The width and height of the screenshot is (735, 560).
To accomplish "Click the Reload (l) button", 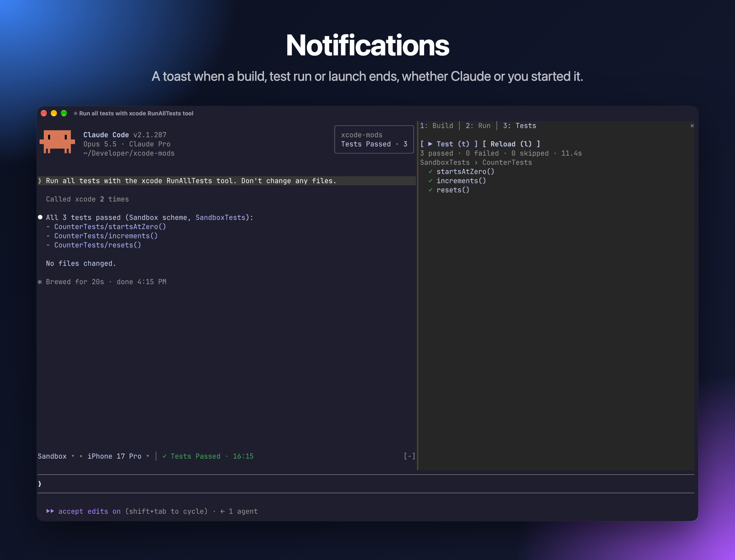I will coord(511,144).
